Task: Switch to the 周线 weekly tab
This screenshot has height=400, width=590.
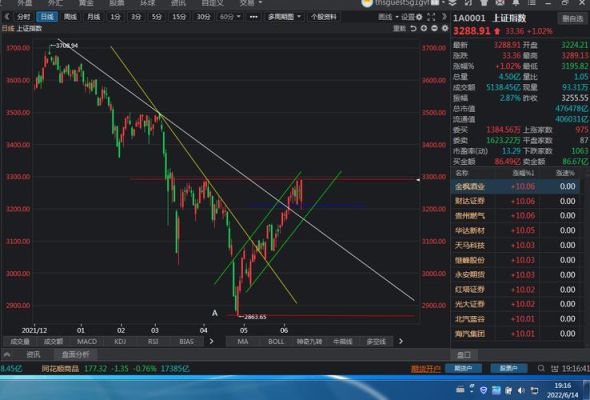Action: point(70,17)
